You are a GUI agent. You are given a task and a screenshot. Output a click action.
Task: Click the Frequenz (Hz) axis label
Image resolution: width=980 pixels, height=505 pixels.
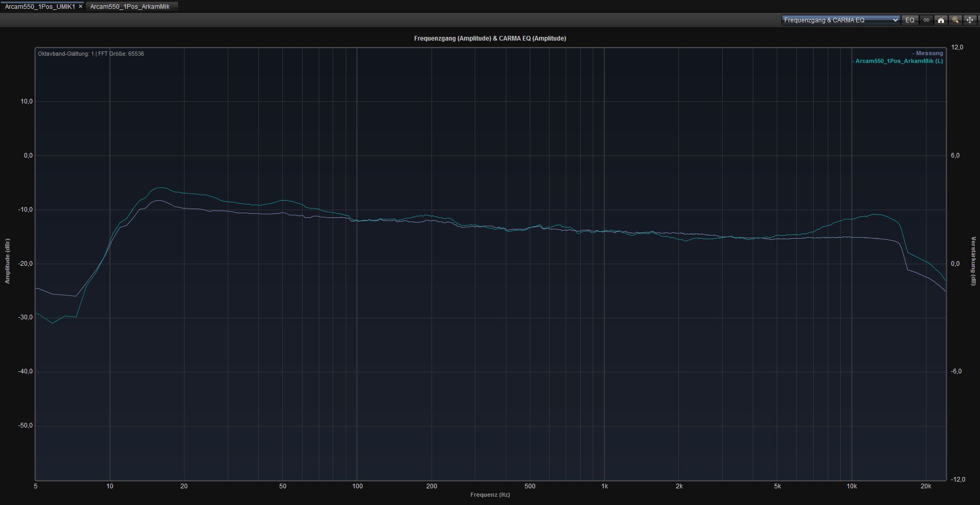(x=490, y=495)
